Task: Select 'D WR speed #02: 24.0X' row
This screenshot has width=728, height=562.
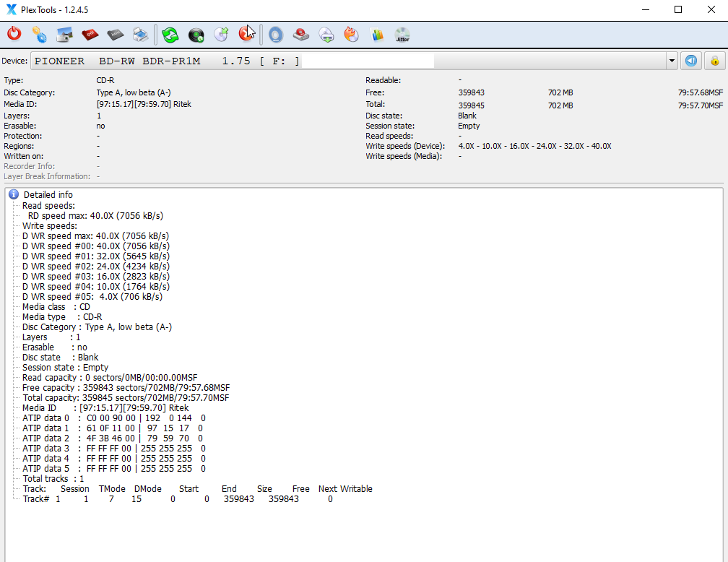Action: tap(95, 266)
